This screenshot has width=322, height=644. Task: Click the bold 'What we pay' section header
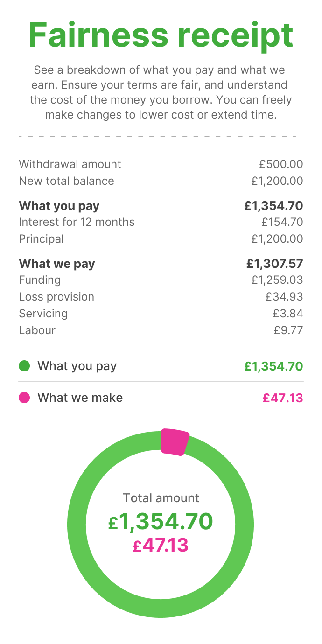point(57,264)
